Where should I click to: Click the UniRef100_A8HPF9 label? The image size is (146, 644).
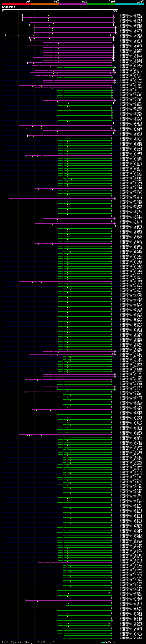131,216
